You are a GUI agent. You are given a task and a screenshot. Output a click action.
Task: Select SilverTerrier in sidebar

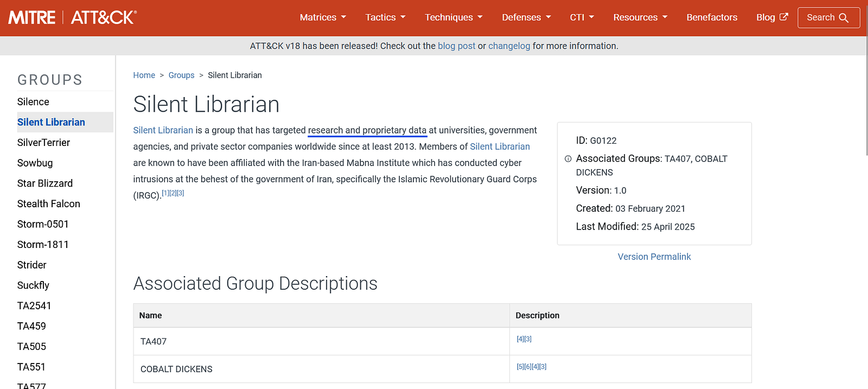tap(43, 143)
